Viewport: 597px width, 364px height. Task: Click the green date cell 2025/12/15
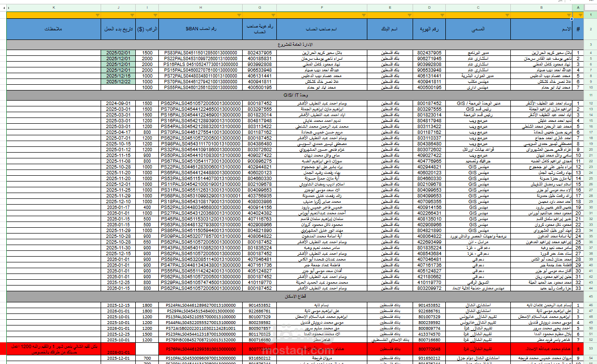coord(118,76)
